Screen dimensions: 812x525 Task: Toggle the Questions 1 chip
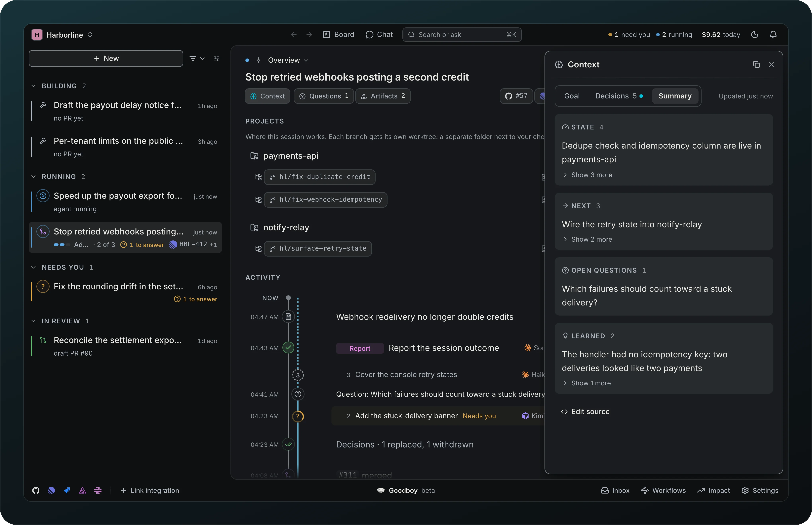pos(323,96)
